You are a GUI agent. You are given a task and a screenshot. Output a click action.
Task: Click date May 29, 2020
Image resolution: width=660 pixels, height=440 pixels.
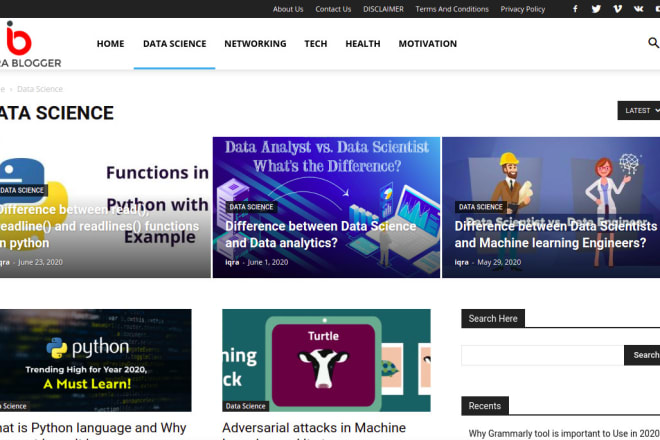[x=499, y=262]
